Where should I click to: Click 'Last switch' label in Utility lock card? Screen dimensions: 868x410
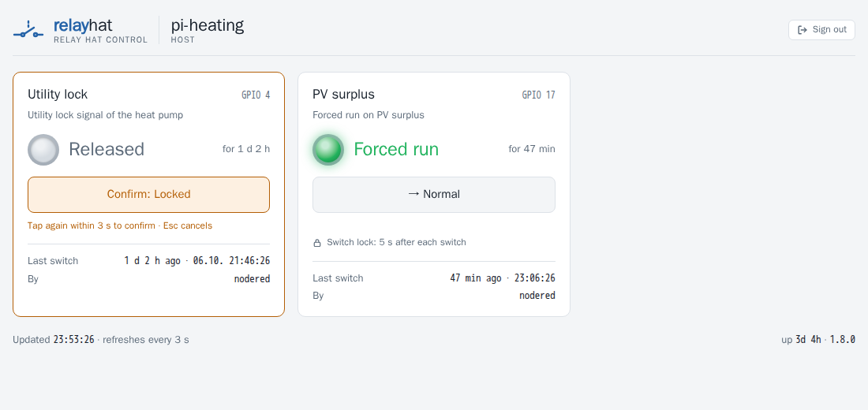(53, 261)
